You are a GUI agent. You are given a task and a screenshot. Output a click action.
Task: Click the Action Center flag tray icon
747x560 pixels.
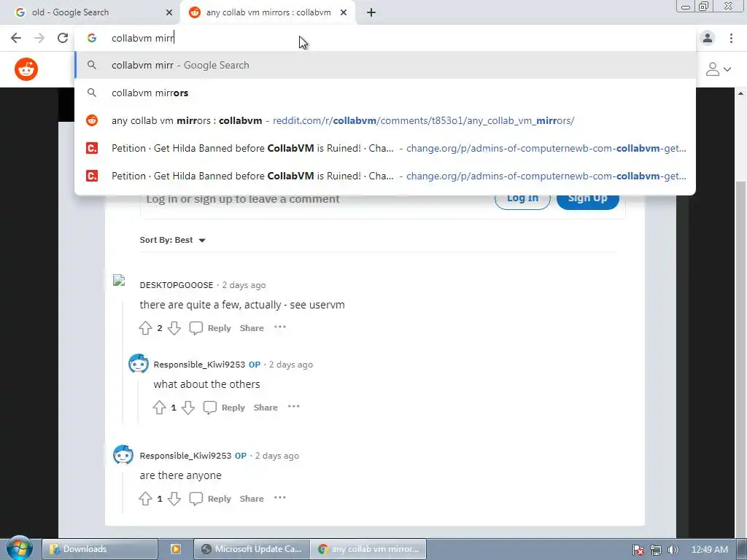click(638, 550)
